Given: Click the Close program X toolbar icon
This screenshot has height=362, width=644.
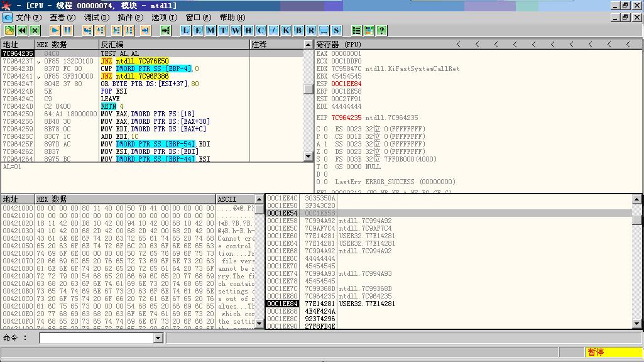Looking at the screenshot, I should (x=35, y=30).
